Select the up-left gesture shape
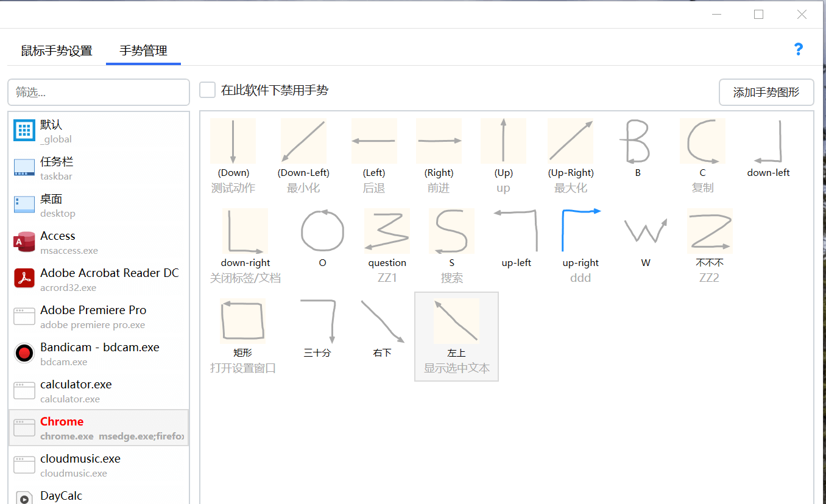826x504 pixels. [516, 231]
